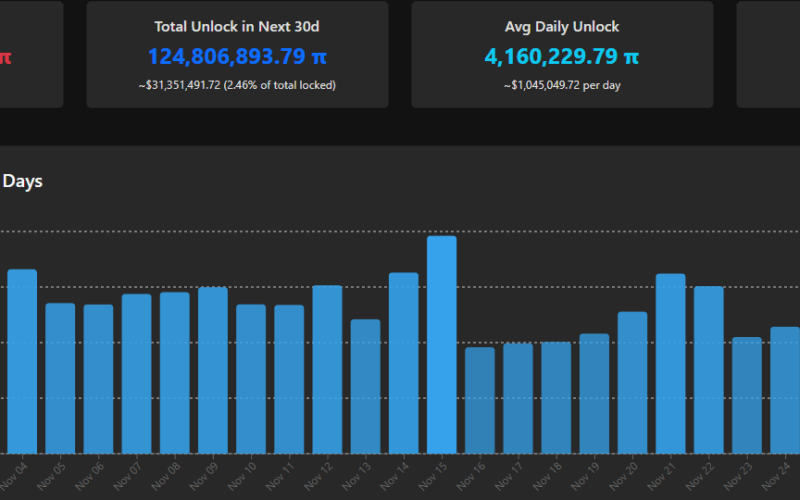Select the Nov 23 bar

pos(747,395)
